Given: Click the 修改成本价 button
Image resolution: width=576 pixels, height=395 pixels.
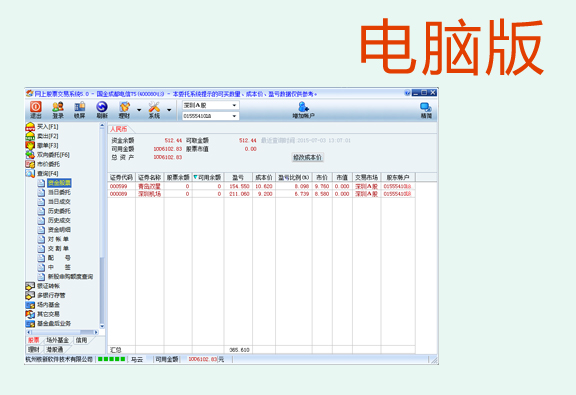Looking at the screenshot, I should click(307, 158).
